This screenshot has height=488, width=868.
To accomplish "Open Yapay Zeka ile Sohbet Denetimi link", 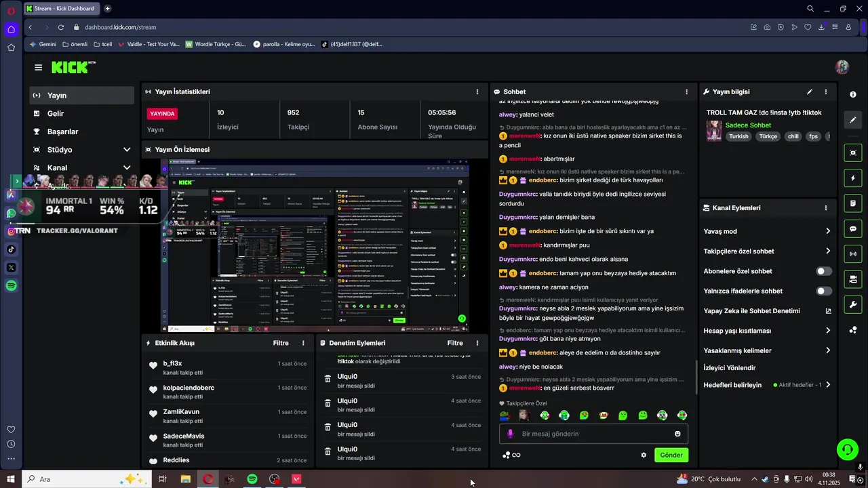I will coord(767,311).
